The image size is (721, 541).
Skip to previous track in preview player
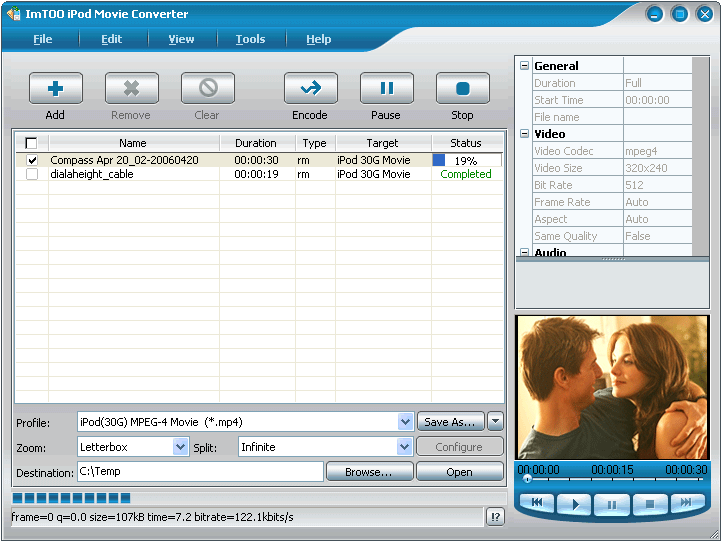537,504
